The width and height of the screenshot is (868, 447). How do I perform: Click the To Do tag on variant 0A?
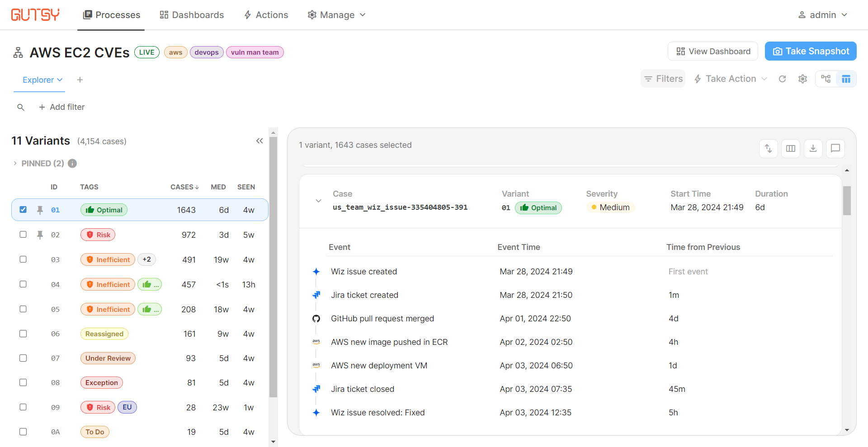coord(95,432)
